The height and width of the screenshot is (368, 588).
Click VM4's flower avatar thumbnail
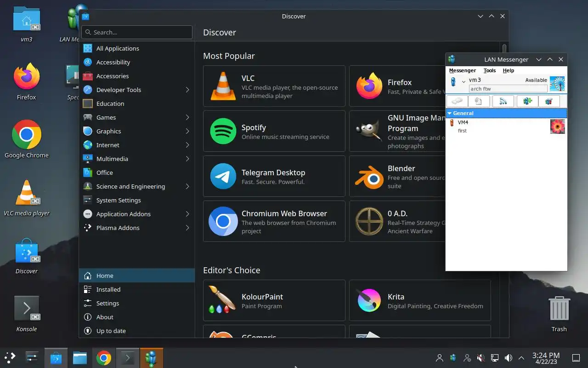[x=558, y=126]
